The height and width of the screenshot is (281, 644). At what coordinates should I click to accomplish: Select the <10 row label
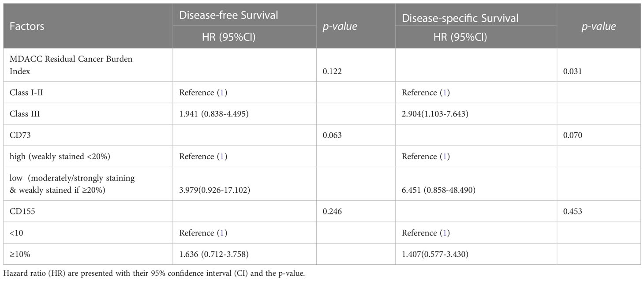(16, 233)
